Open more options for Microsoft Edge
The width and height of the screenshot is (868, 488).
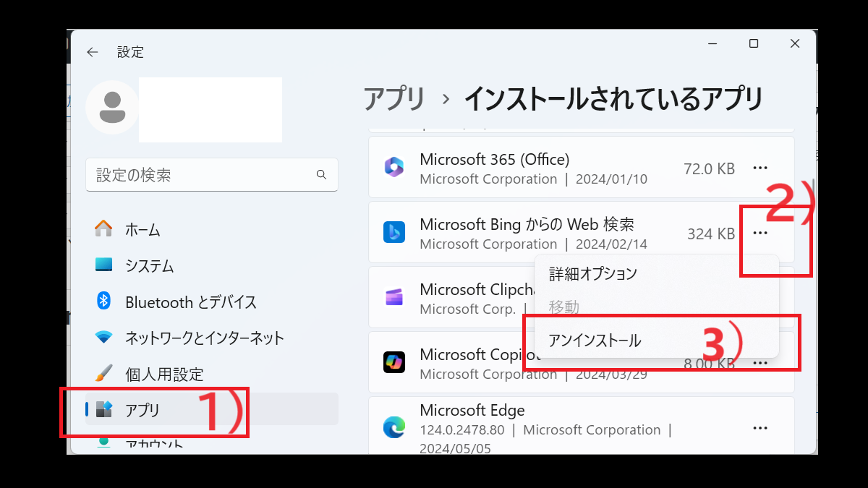click(x=760, y=428)
